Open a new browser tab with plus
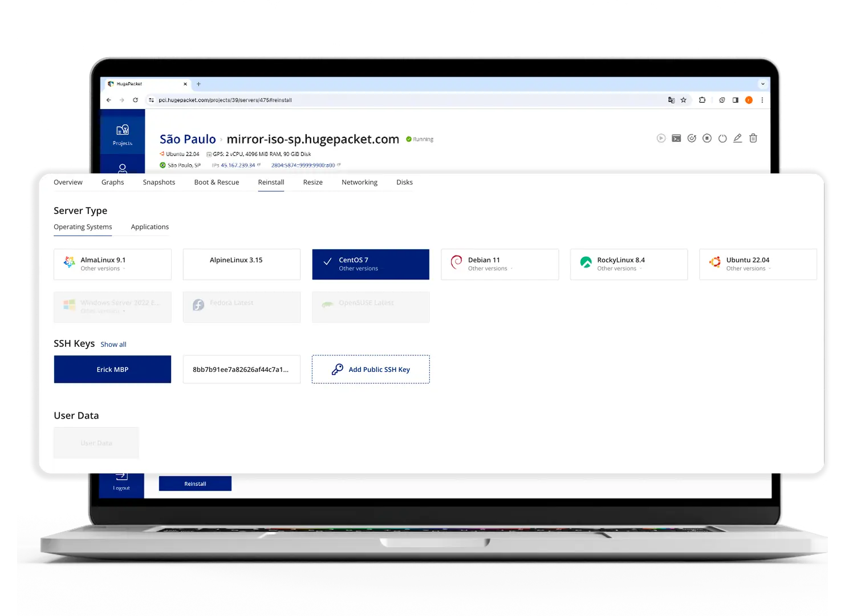Viewport: 861px width, 616px height. coord(198,84)
